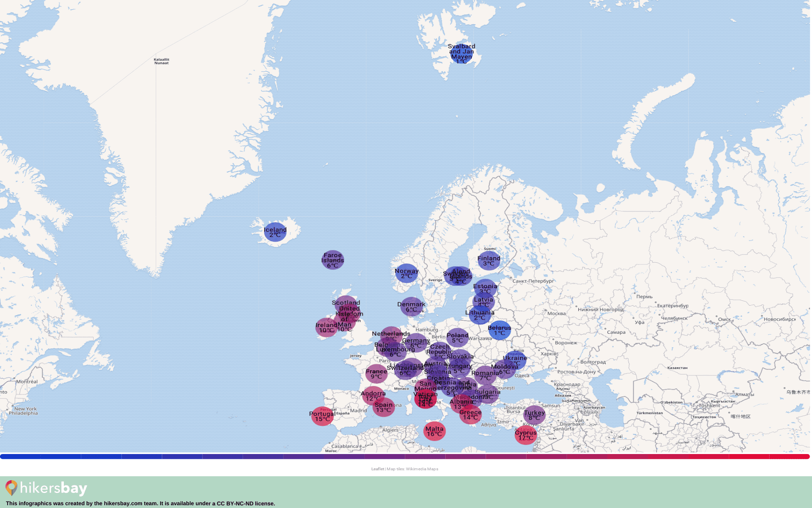The image size is (812, 508).
Task: Select the Finland 3°C marker
Action: click(489, 261)
